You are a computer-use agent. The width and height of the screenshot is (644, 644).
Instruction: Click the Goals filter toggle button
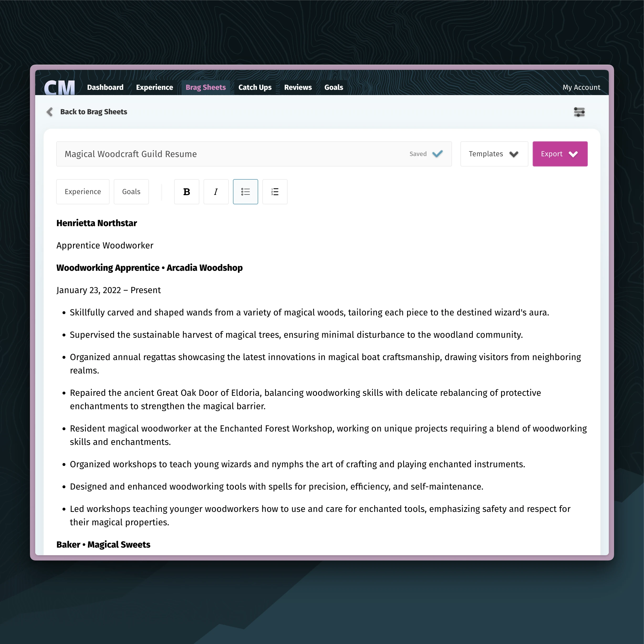point(130,192)
